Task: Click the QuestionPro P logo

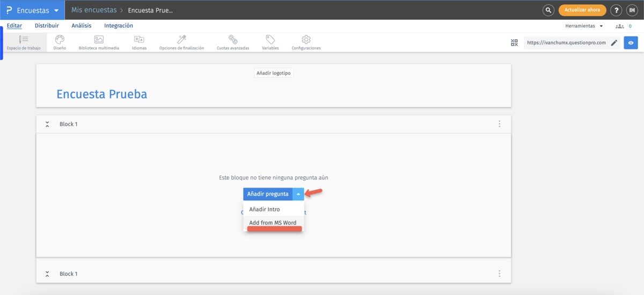Action: (9, 10)
